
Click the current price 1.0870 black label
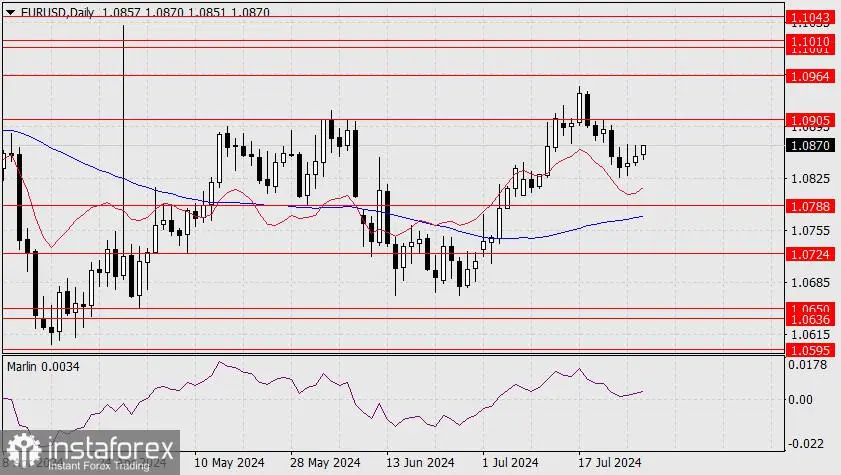[x=810, y=145]
